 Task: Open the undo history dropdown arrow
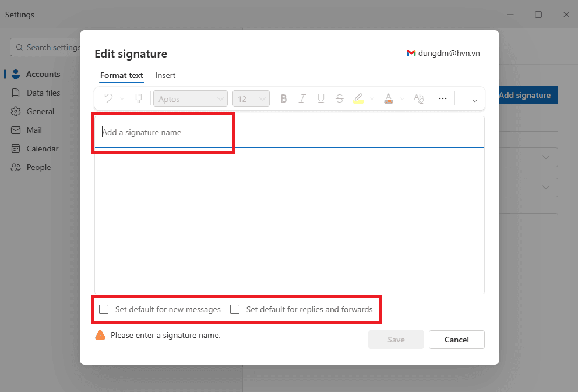click(122, 99)
